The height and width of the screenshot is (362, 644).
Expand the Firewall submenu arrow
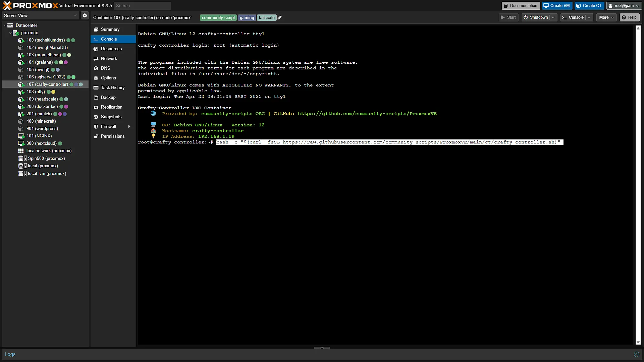point(129,127)
